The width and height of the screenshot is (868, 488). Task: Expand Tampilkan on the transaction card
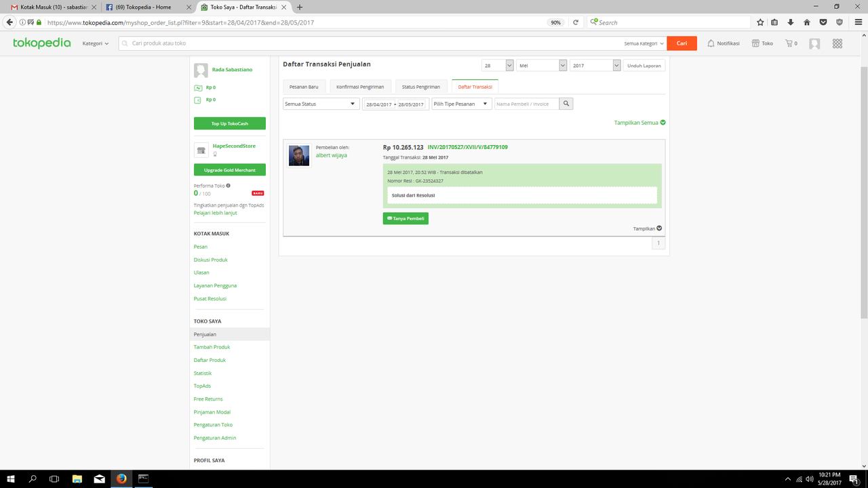(x=648, y=228)
